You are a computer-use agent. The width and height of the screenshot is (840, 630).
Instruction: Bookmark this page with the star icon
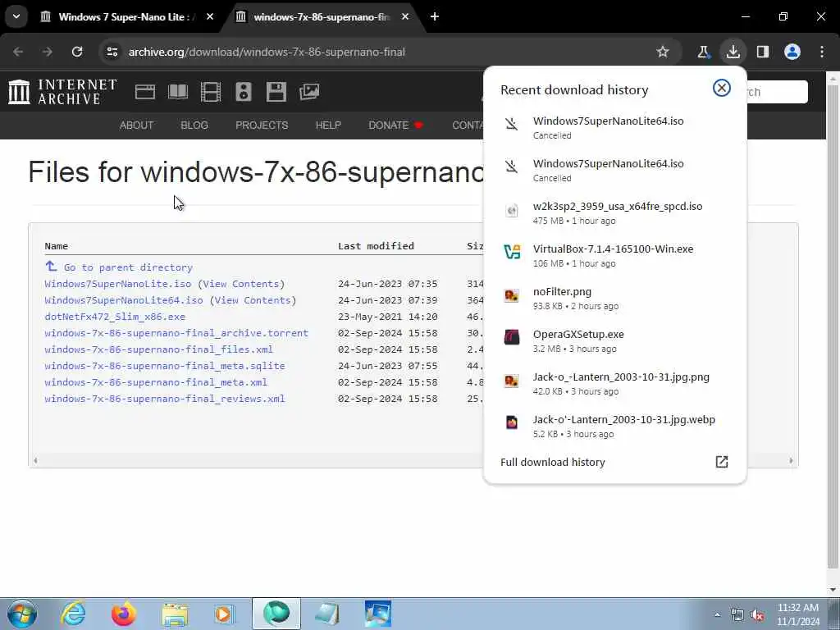click(x=663, y=52)
